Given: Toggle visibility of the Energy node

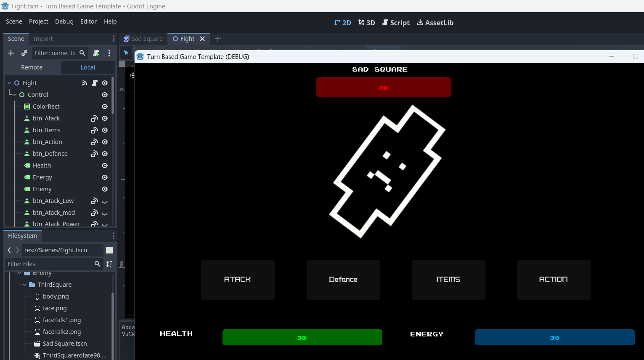Looking at the screenshot, I should [x=105, y=177].
